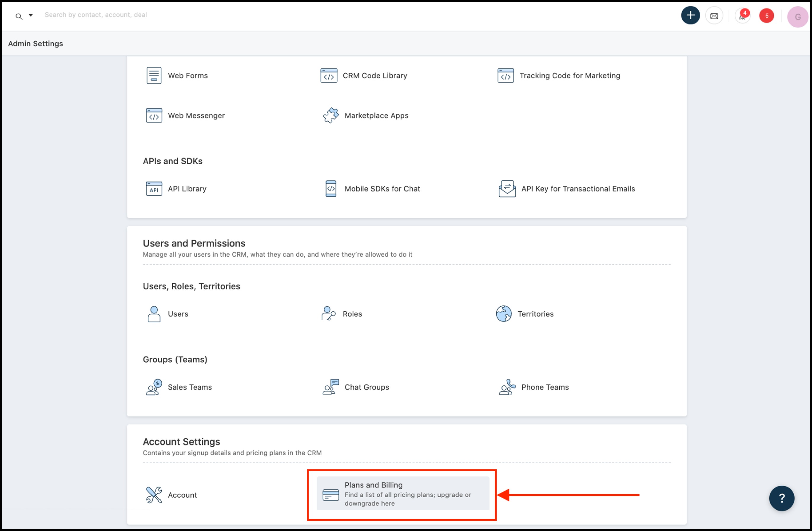Viewport: 812px width, 531px height.
Task: Open CRM Code Library icon
Action: click(x=328, y=75)
